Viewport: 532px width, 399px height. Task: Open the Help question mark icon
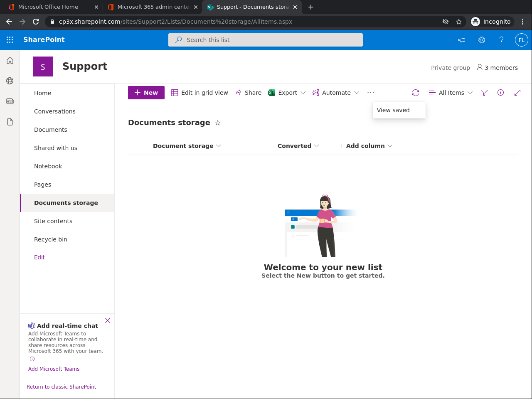502,40
